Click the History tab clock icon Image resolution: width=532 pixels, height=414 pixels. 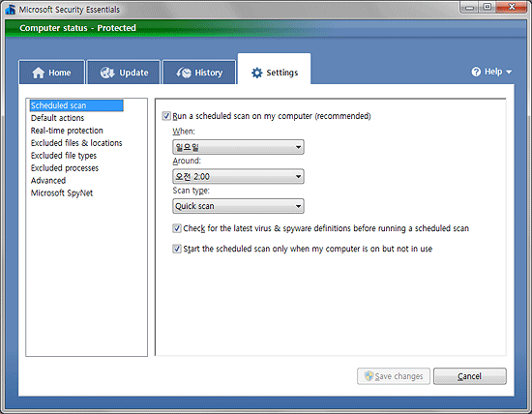184,73
